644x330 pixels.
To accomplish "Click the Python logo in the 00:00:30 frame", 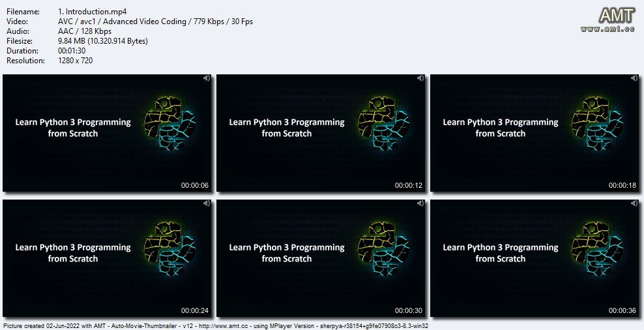I will [384, 248].
